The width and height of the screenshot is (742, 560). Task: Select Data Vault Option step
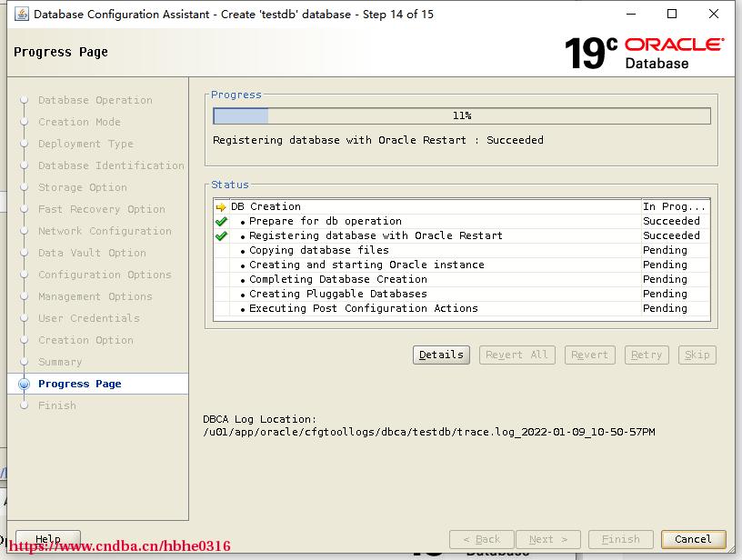click(92, 253)
